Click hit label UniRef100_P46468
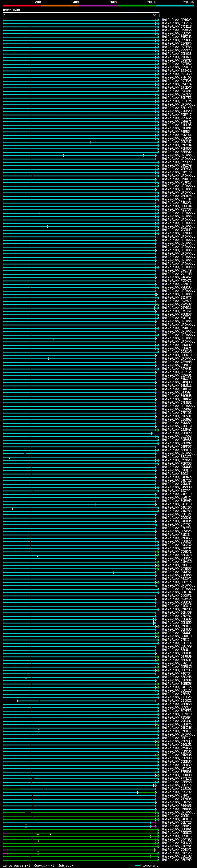The width and height of the screenshot is (197, 868). pyautogui.click(x=176, y=805)
